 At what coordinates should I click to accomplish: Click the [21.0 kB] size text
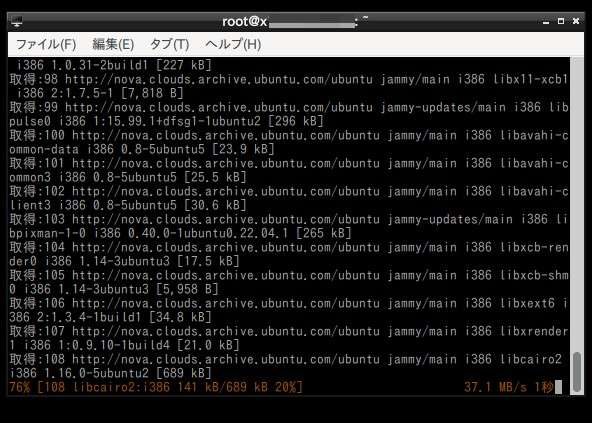pyautogui.click(x=208, y=345)
